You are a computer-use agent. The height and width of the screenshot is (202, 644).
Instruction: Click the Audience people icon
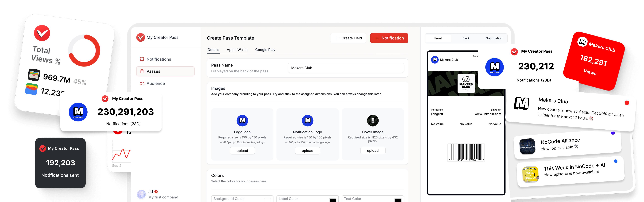[142, 83]
